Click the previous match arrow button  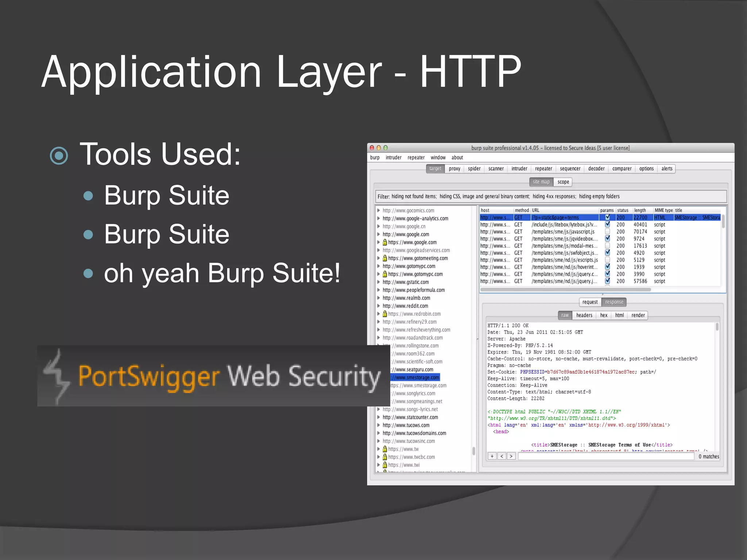502,456
